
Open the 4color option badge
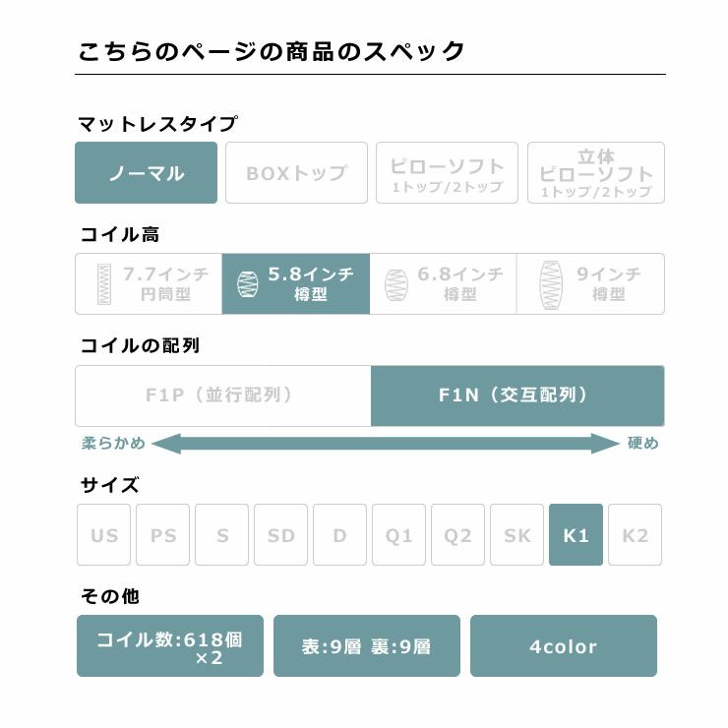point(563,646)
